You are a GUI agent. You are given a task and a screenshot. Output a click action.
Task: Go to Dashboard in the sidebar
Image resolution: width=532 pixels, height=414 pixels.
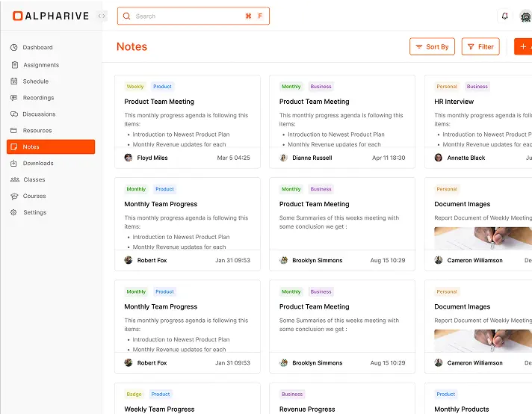37,47
